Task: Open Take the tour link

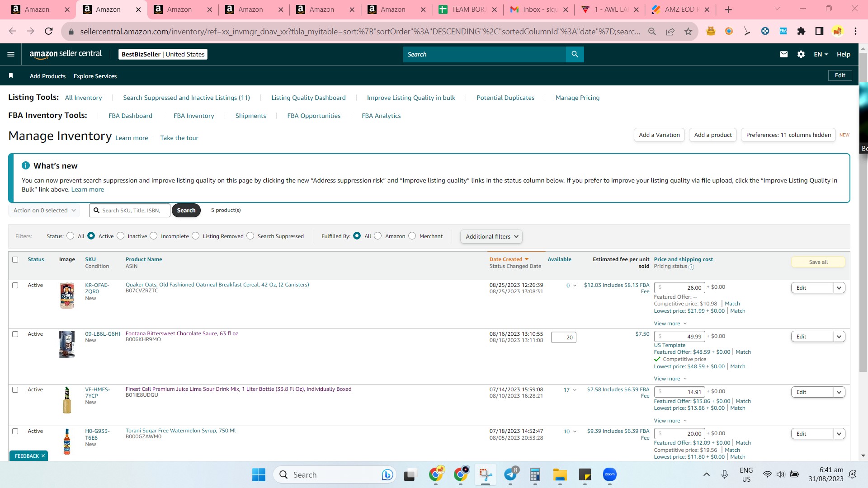Action: (179, 138)
